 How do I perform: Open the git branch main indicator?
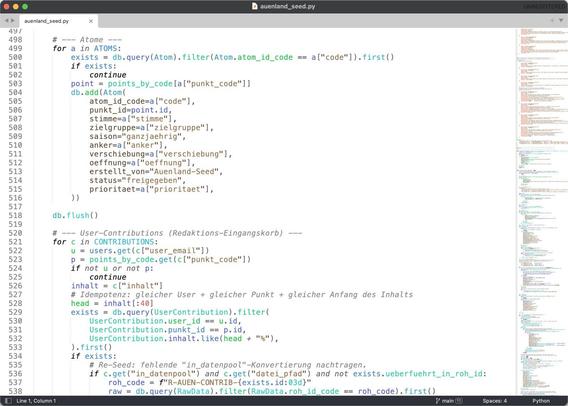(x=444, y=401)
